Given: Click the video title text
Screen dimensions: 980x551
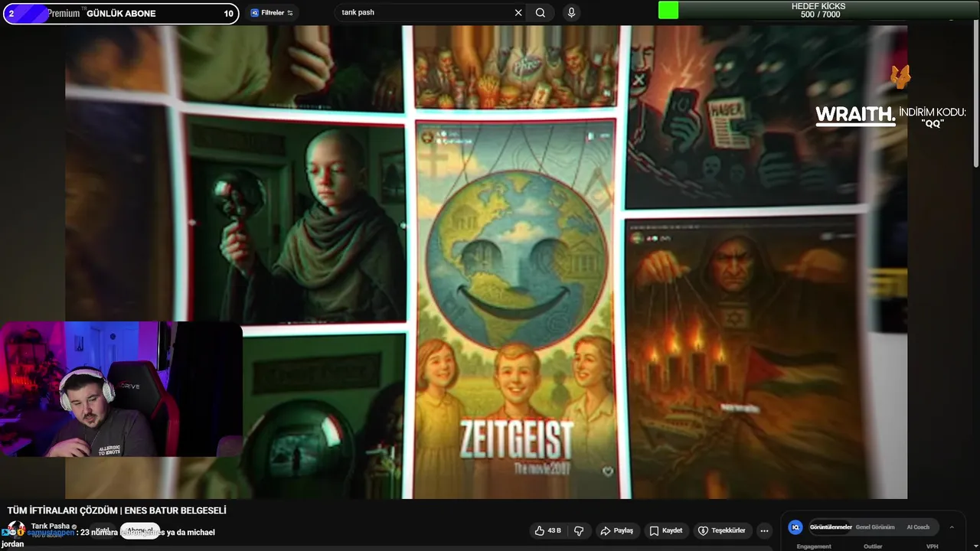Looking at the screenshot, I should tap(116, 510).
